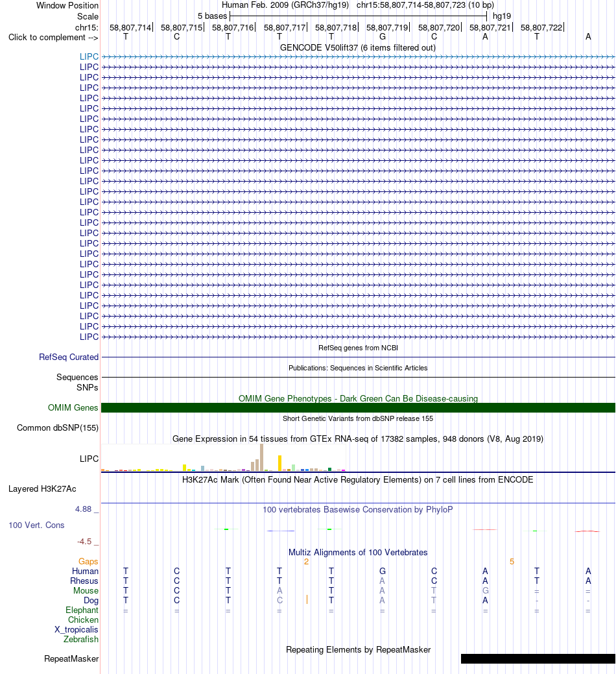Click the orange 'Gaps' row label
Image resolution: width=616 pixels, height=674 pixels.
[x=88, y=562]
